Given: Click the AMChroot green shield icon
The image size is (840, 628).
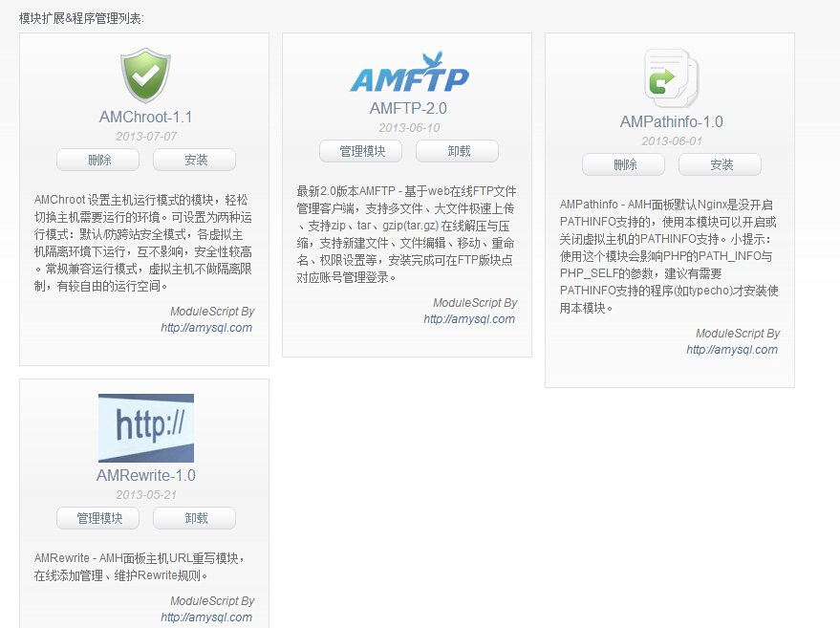Looking at the screenshot, I should (145, 77).
